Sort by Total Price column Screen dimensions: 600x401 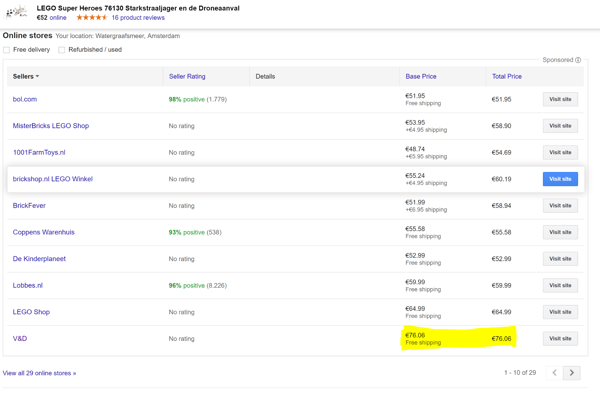[507, 76]
